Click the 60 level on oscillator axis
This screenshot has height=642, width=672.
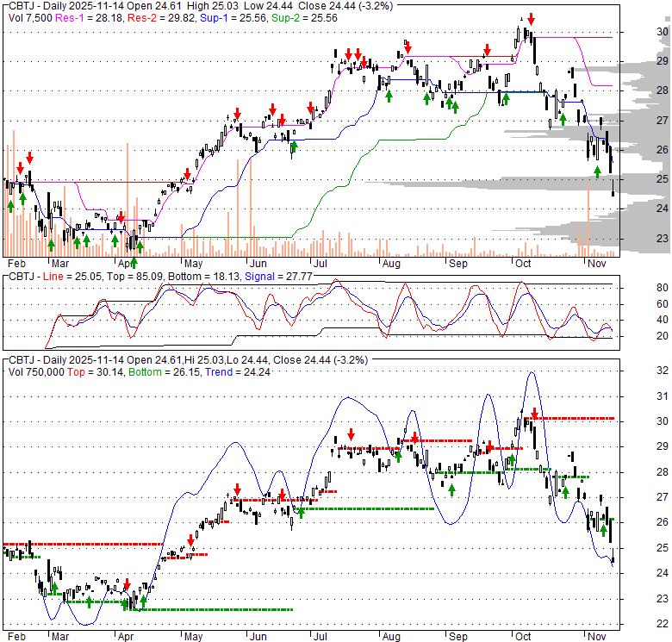(x=663, y=304)
